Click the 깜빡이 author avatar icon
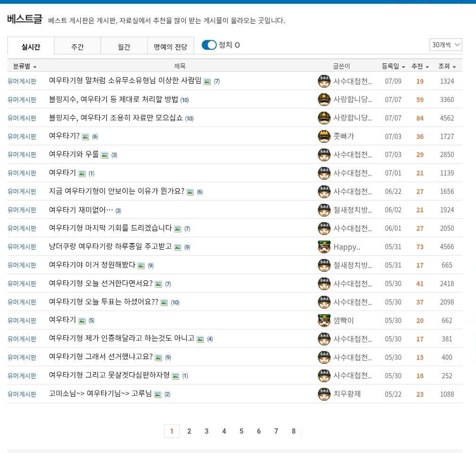Image resolution: width=476 pixels, height=453 pixels. click(x=324, y=320)
